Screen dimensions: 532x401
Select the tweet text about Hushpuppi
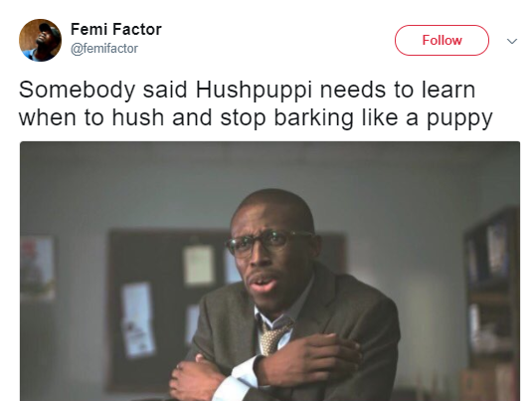point(256,103)
